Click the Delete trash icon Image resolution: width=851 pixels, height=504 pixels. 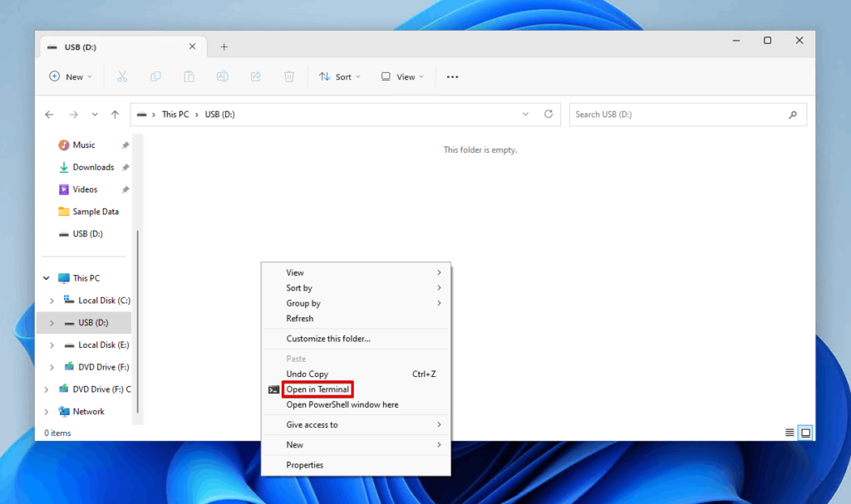click(288, 76)
